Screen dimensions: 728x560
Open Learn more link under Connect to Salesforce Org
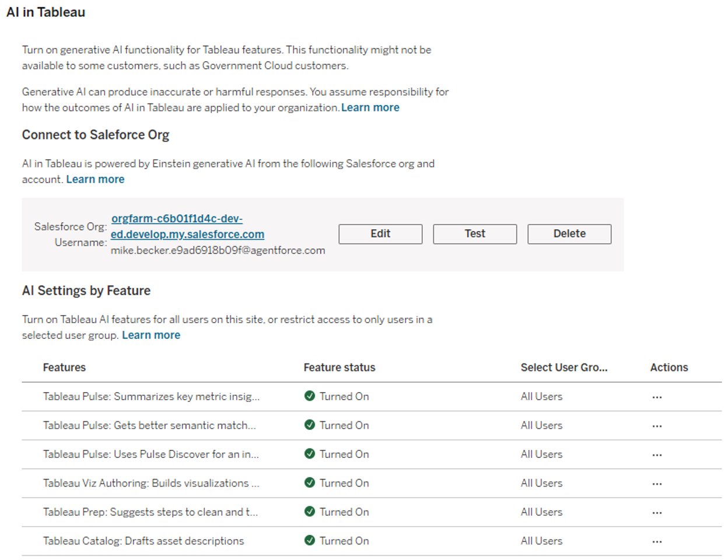pyautogui.click(x=95, y=179)
